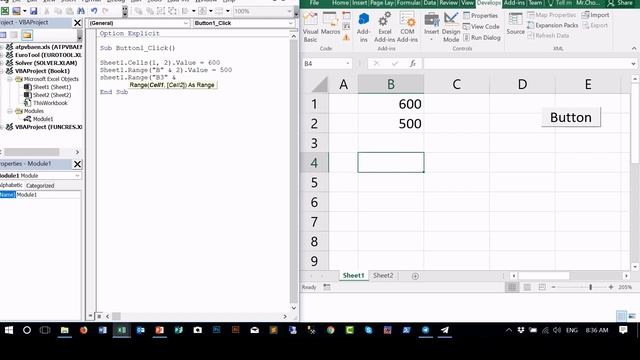Switch to the Review ribbon tab
The width and height of the screenshot is (640, 360).
[x=449, y=3]
